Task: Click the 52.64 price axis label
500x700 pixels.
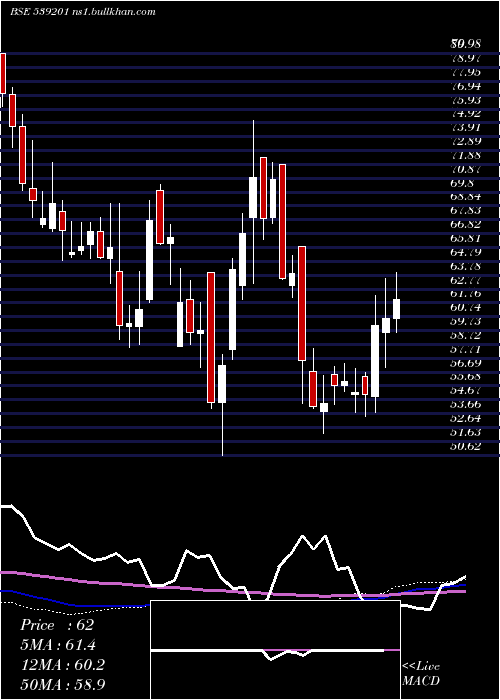Action: point(466,418)
